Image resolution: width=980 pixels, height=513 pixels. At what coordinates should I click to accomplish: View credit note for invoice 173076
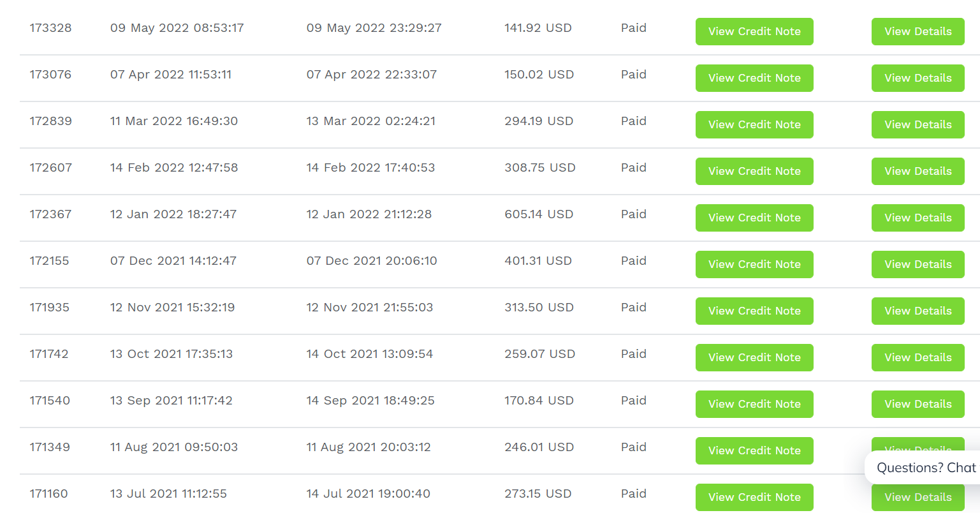click(x=754, y=78)
